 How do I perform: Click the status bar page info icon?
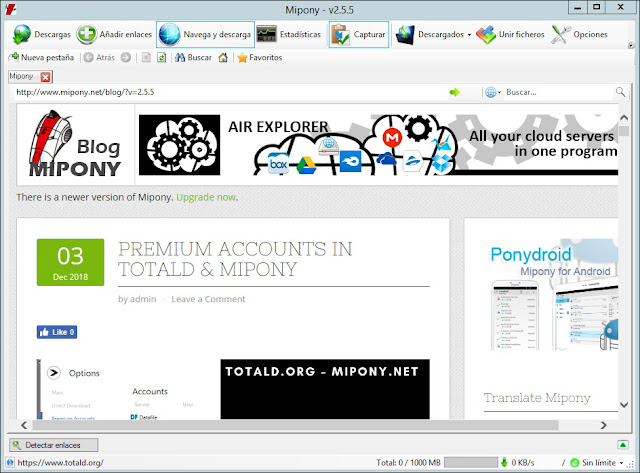[x=11, y=462]
